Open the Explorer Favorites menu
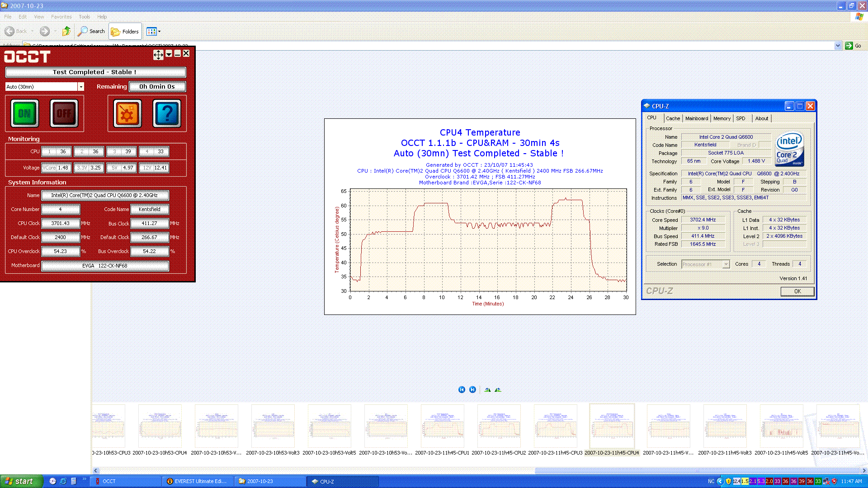Screen dimensions: 868x488 coord(61,17)
